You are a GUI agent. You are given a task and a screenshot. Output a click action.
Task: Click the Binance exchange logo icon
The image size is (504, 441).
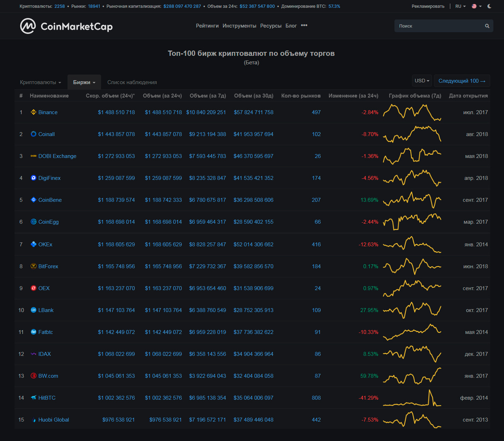34,112
